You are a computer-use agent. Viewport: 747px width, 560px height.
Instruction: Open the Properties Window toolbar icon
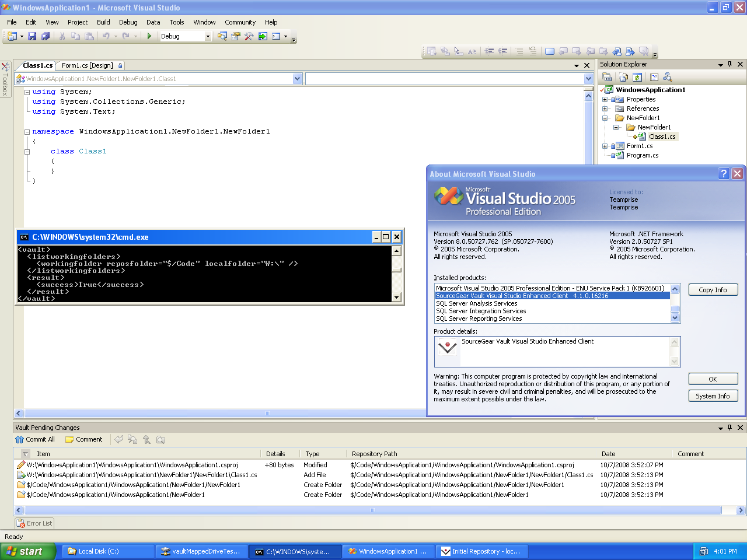click(235, 36)
